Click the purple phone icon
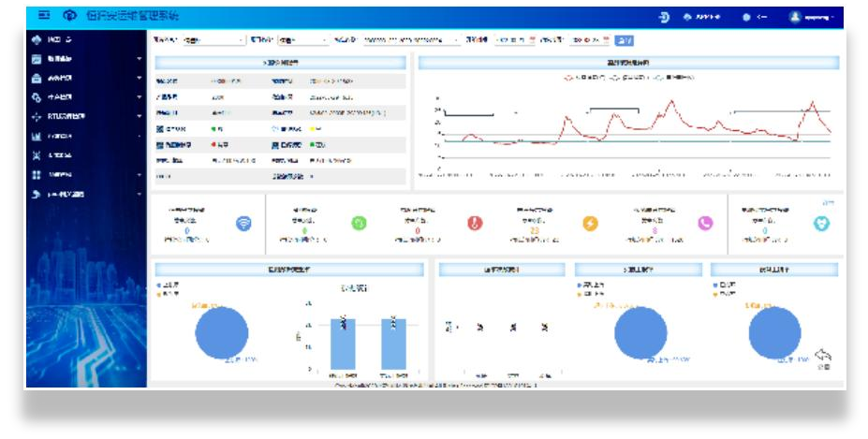868x439 pixels. click(x=706, y=223)
